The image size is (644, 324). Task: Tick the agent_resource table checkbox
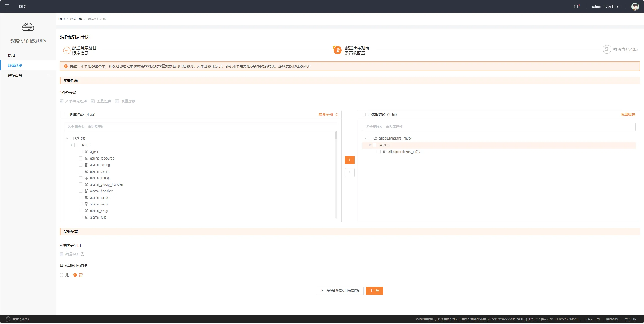tap(81, 158)
